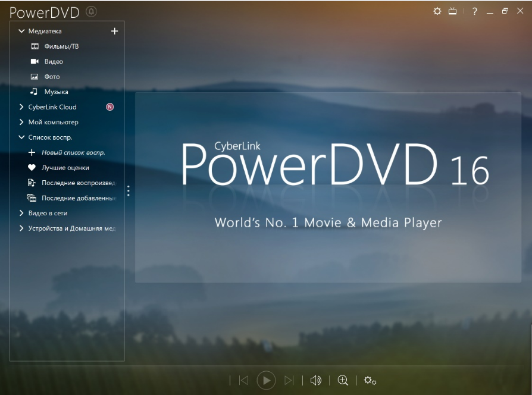
Task: Open Фильмы/ТВ library
Action: pos(61,46)
